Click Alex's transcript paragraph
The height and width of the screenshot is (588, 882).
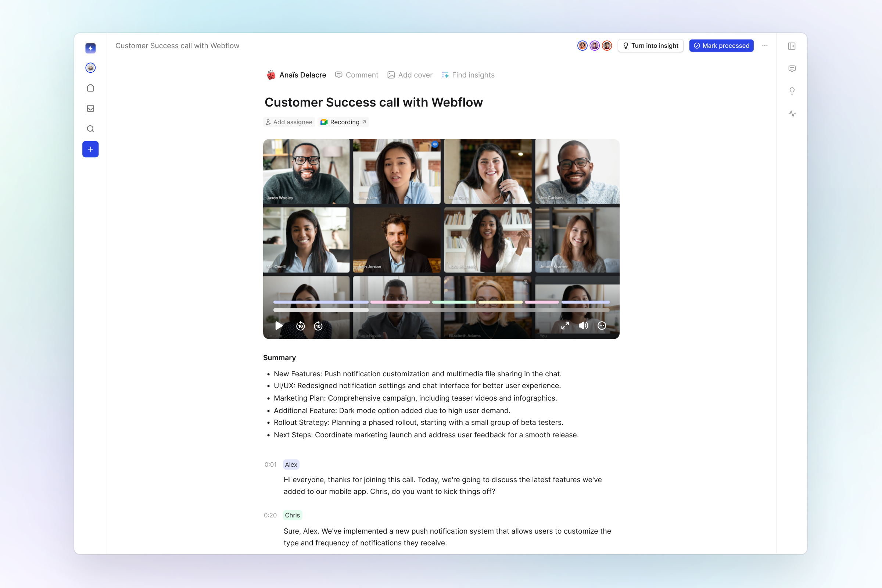tap(442, 485)
